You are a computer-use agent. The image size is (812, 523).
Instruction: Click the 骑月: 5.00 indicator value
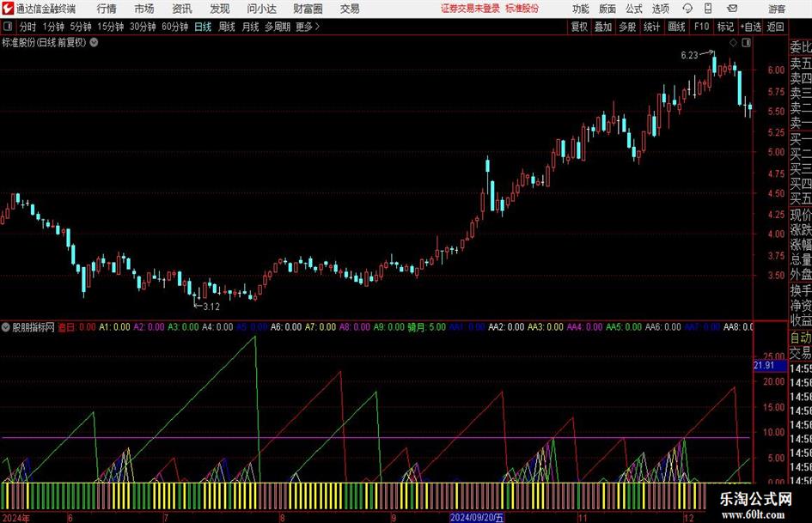426,327
